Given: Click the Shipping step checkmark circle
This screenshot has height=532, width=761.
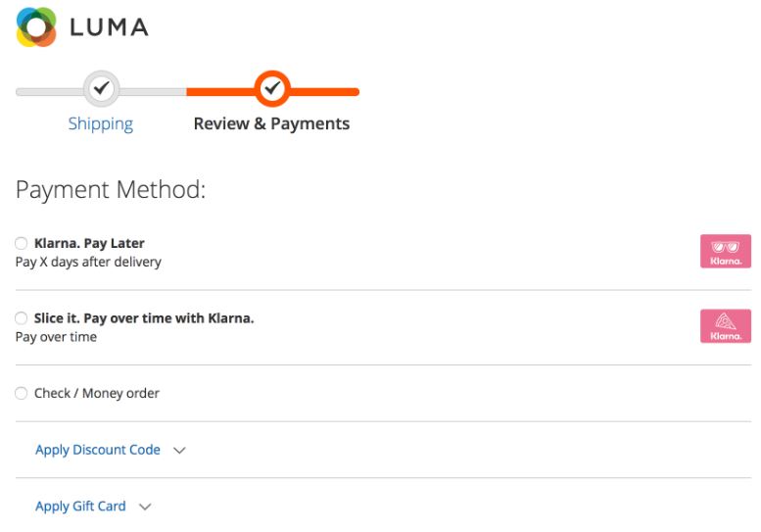Looking at the screenshot, I should [x=101, y=89].
